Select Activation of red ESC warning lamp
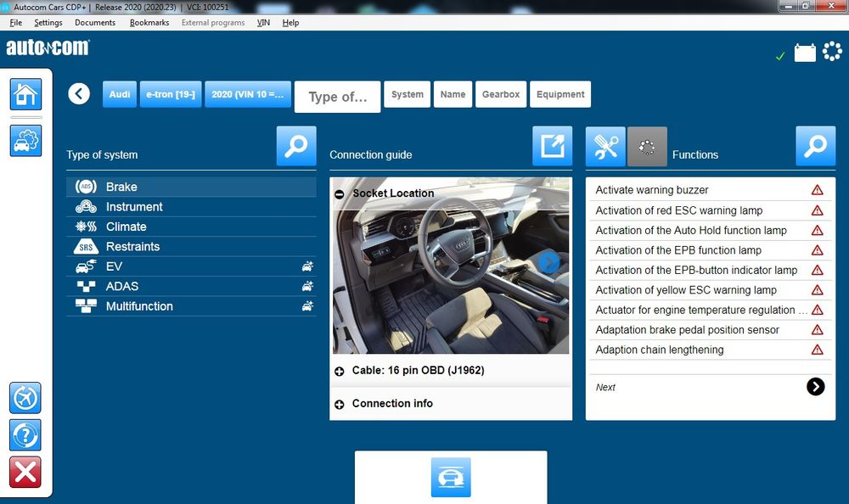849x504 pixels. click(710, 210)
